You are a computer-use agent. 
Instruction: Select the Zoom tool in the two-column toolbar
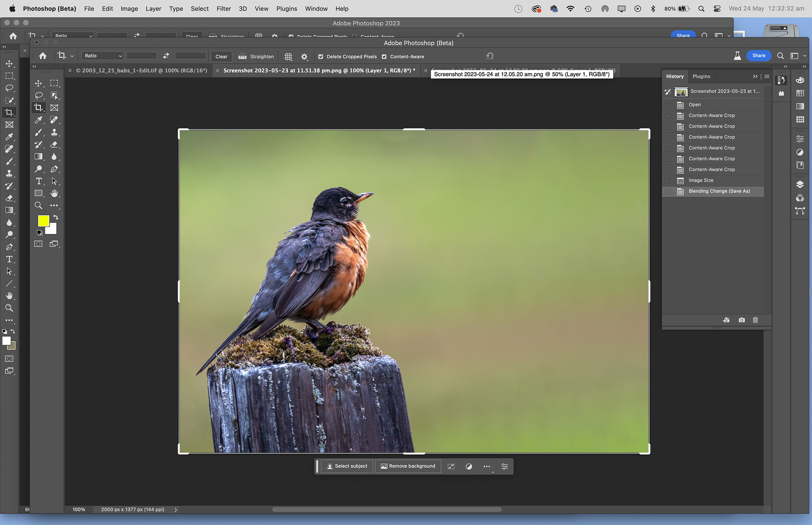pos(39,205)
